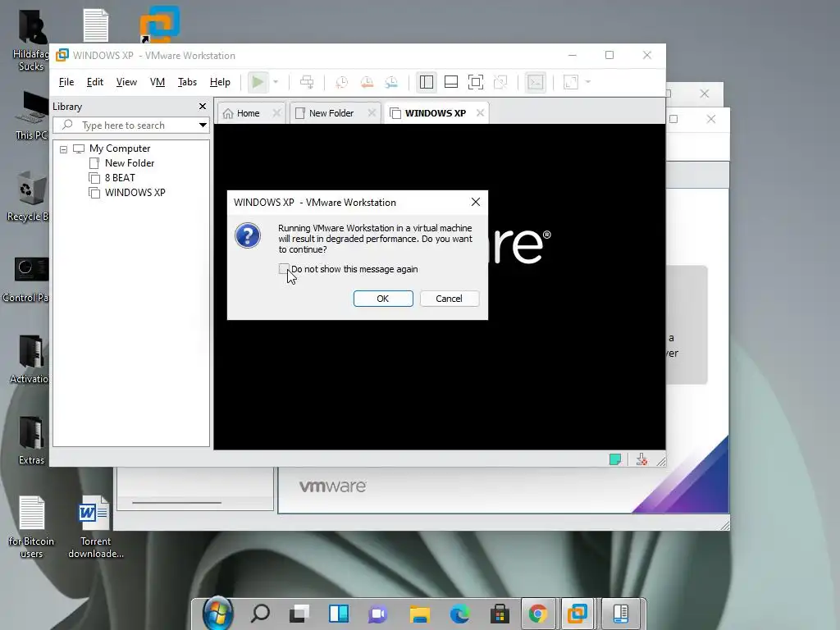Select the VMware Workstation desktop shortcut
840x630 pixels.
pos(160,25)
